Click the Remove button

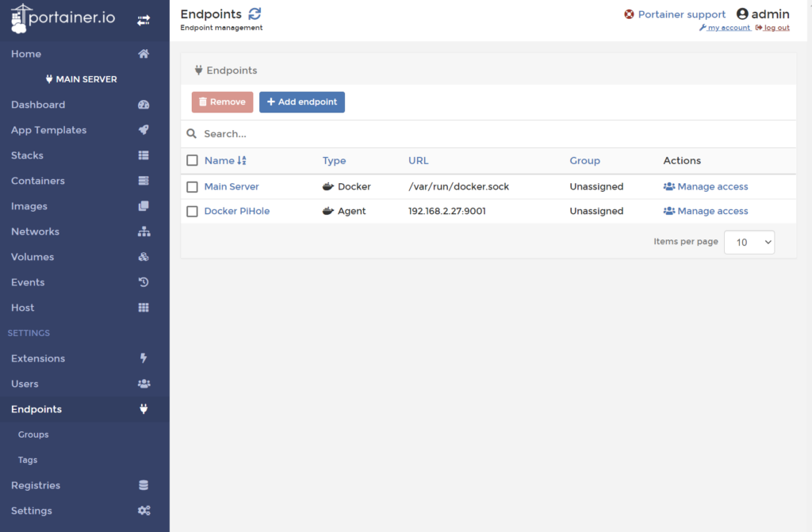(x=222, y=102)
